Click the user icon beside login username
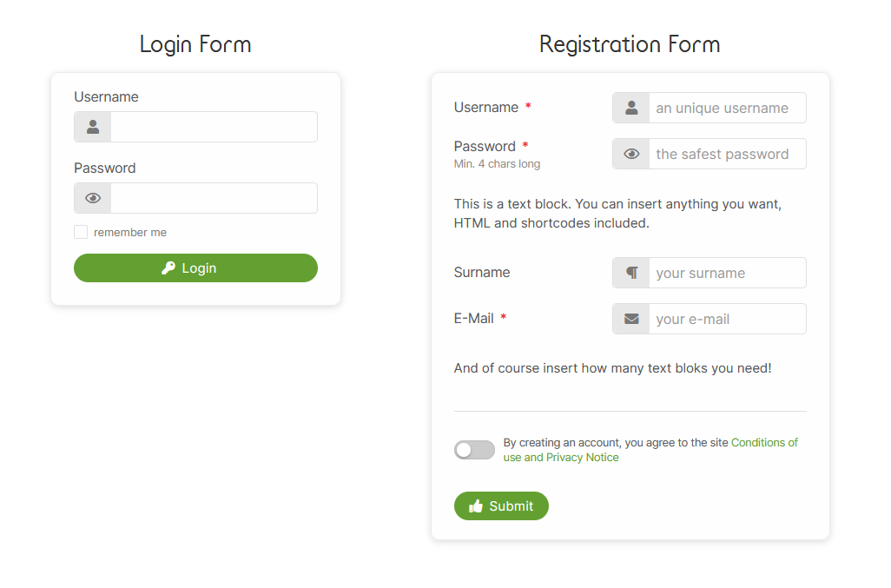Screen dimensions: 891x588 tap(93, 127)
